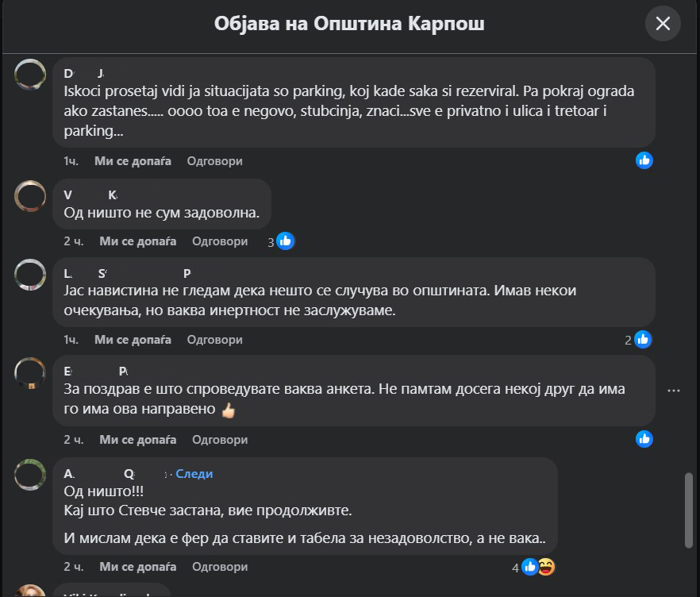The image size is (700, 597).
Task: Click like reaction icon on анкета comment
Action: (644, 439)
